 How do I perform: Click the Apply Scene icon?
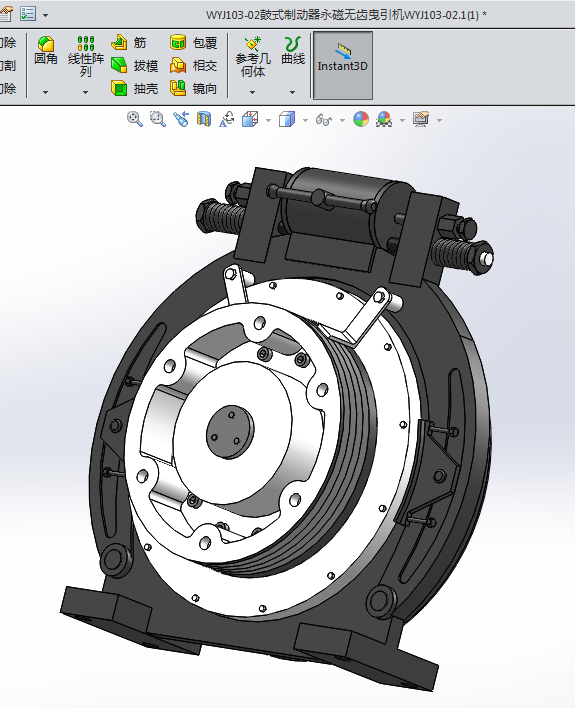pos(384,119)
